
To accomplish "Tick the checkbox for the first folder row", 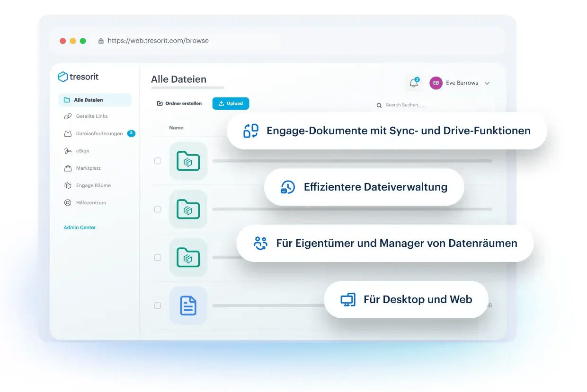I will pyautogui.click(x=158, y=161).
